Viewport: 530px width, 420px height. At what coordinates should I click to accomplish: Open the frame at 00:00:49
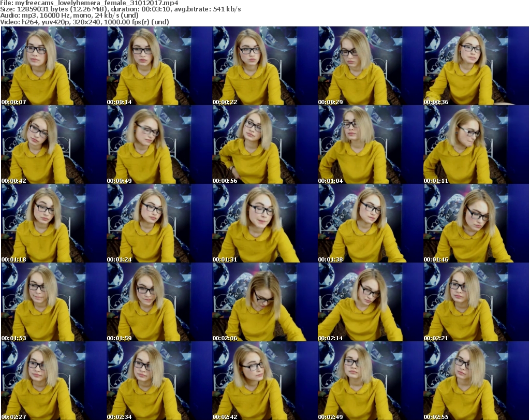point(159,144)
